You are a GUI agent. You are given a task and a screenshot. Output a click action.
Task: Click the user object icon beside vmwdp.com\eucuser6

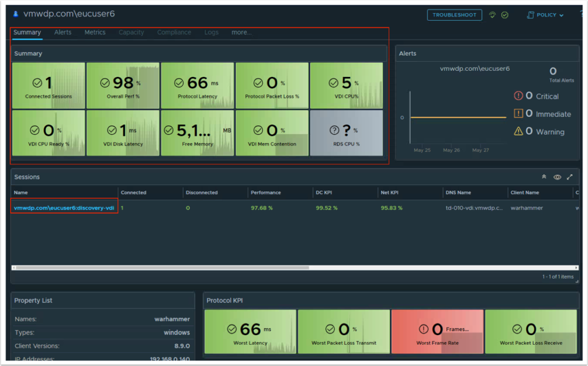(16, 14)
